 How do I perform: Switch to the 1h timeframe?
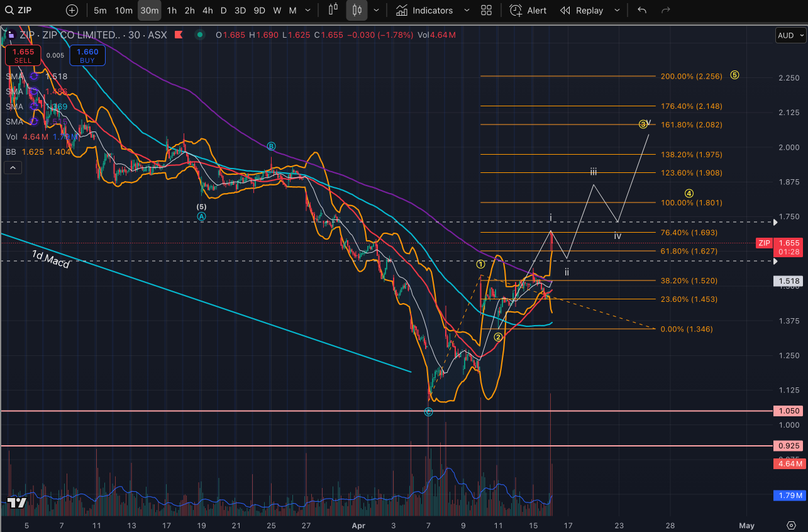tap(172, 10)
